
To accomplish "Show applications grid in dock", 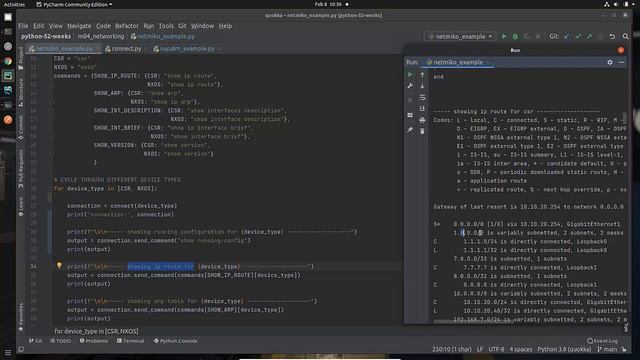I will pyautogui.click(x=8, y=352).
